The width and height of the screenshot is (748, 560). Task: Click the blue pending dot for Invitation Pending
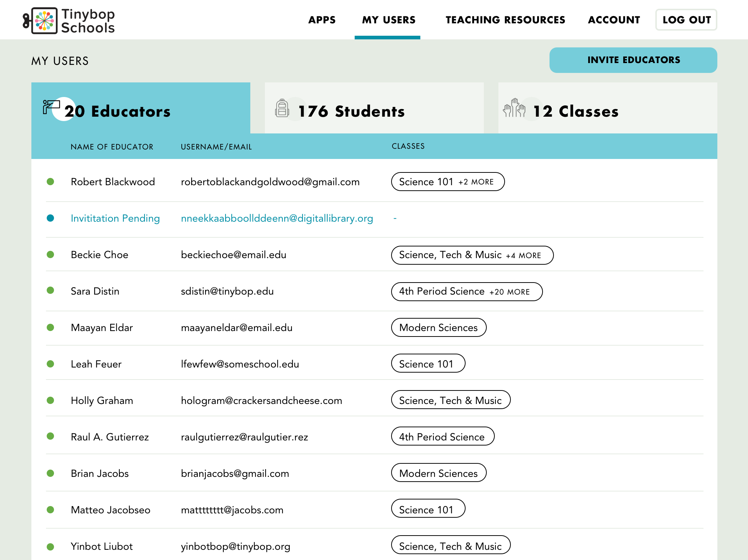50,218
